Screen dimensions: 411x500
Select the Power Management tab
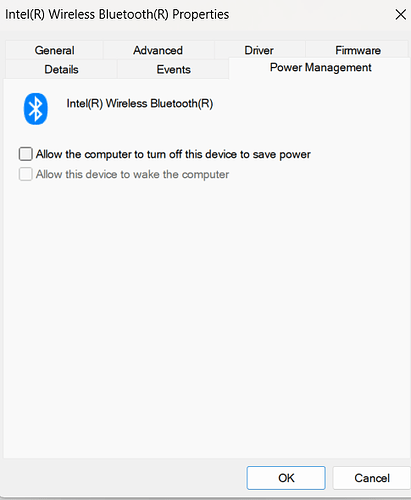click(320, 68)
